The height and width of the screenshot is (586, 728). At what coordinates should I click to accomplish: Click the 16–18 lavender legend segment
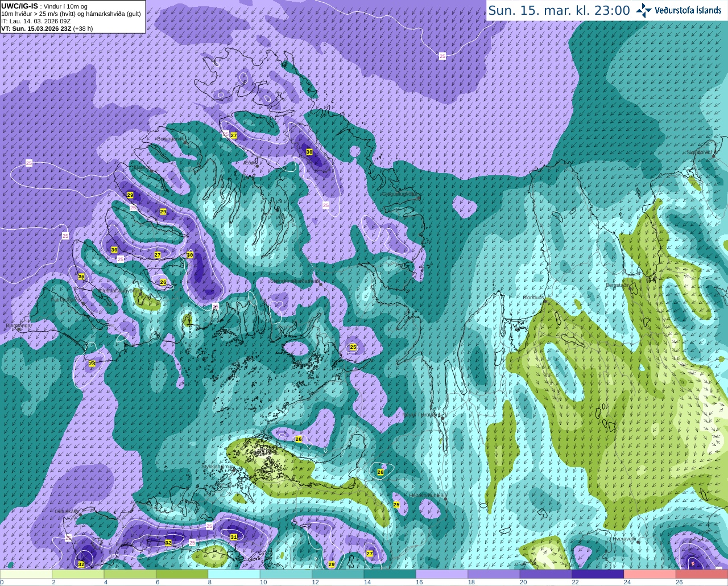click(442, 574)
